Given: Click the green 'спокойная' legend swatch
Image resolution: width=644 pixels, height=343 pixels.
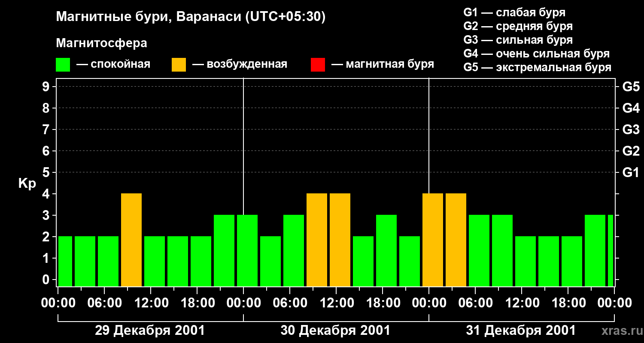Looking at the screenshot, I should 63,65.
